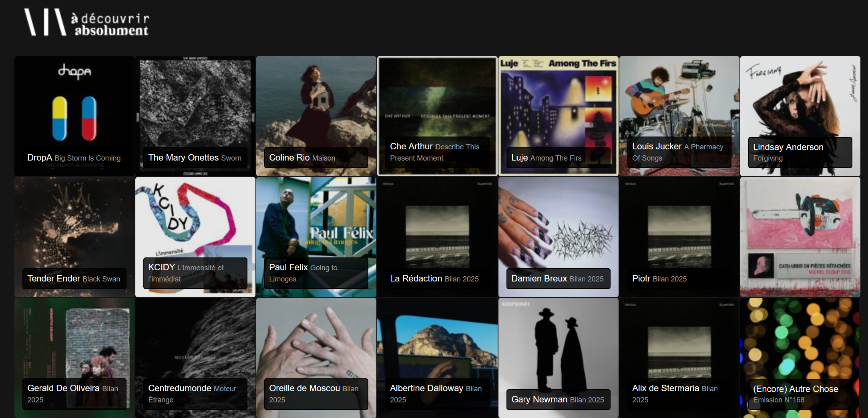Click the Luje Among The Firs cover
The height and width of the screenshot is (418, 868).
click(559, 116)
